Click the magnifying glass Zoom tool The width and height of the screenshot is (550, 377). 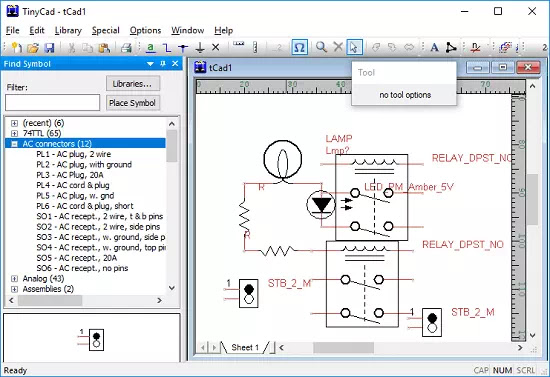tap(321, 47)
